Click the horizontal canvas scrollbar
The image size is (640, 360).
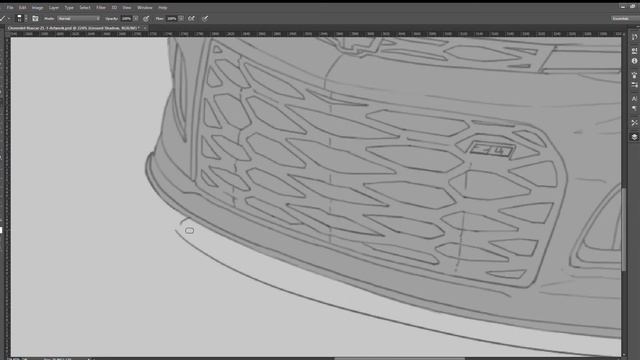point(399,358)
